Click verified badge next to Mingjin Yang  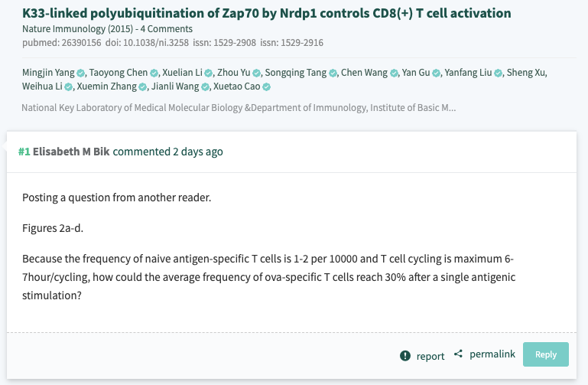(x=81, y=73)
